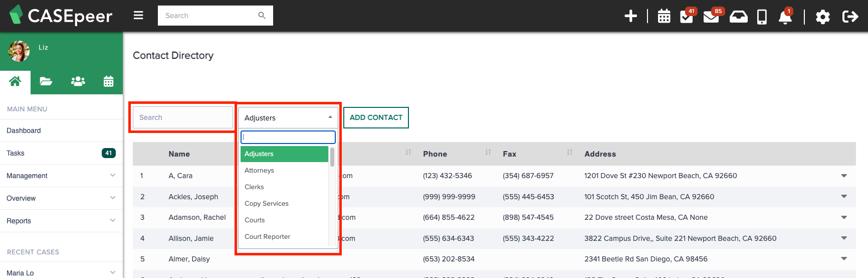The width and height of the screenshot is (868, 278).
Task: Expand row actions for Adamson, Rachel
Action: (844, 217)
